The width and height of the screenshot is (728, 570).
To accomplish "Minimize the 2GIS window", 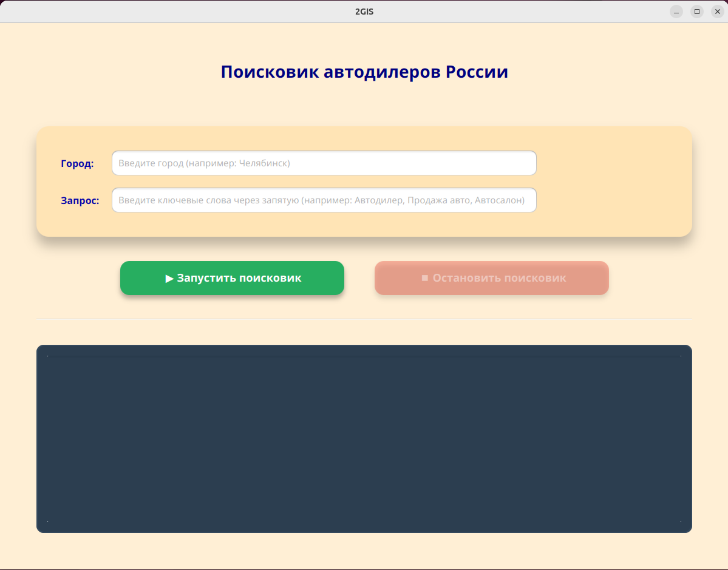I will coord(676,11).
